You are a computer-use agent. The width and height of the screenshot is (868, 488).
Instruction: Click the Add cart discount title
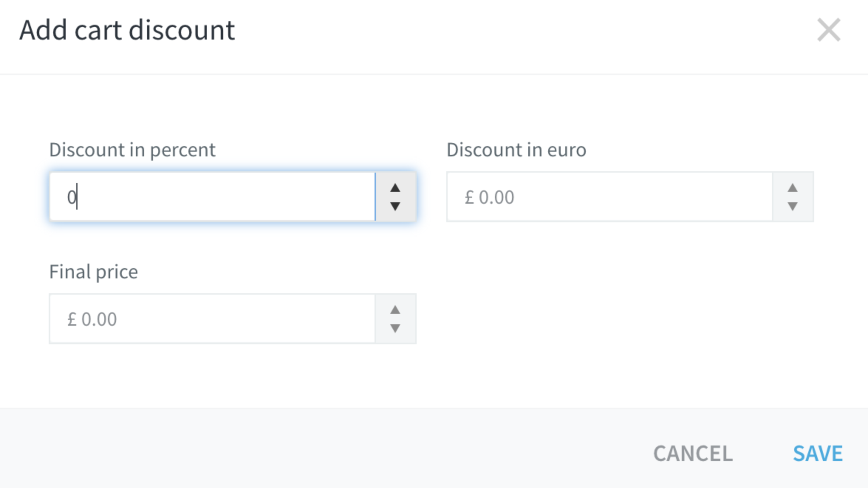[x=127, y=30]
